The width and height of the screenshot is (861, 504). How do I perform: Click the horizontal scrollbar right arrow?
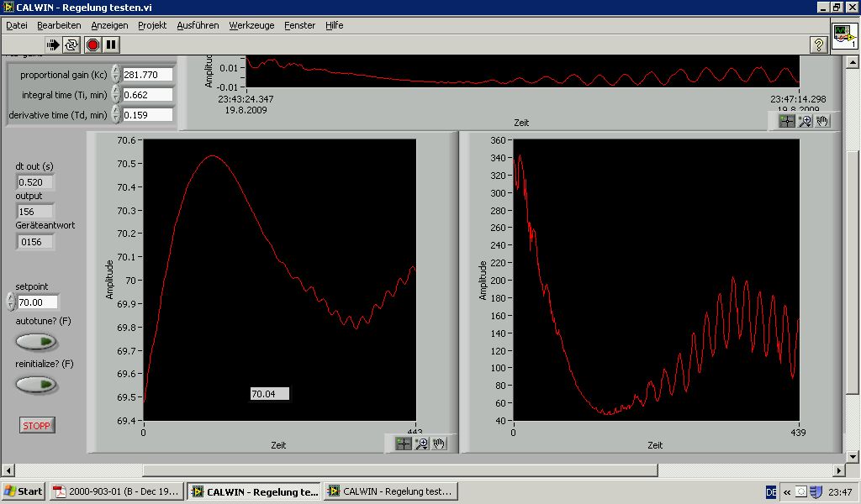[837, 470]
